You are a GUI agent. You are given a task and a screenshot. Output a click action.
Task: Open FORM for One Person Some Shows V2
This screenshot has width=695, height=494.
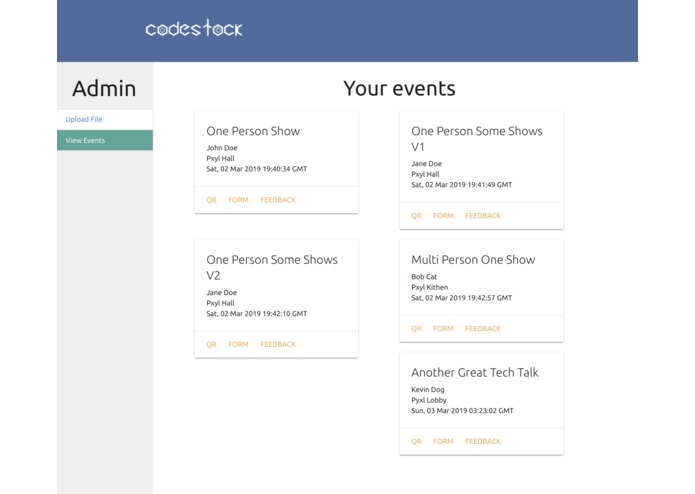click(238, 344)
